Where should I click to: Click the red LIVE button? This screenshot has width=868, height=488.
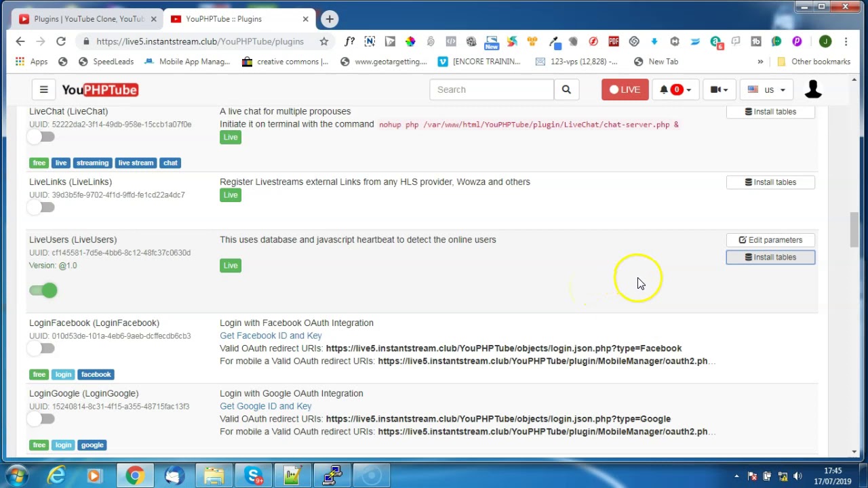tap(625, 89)
